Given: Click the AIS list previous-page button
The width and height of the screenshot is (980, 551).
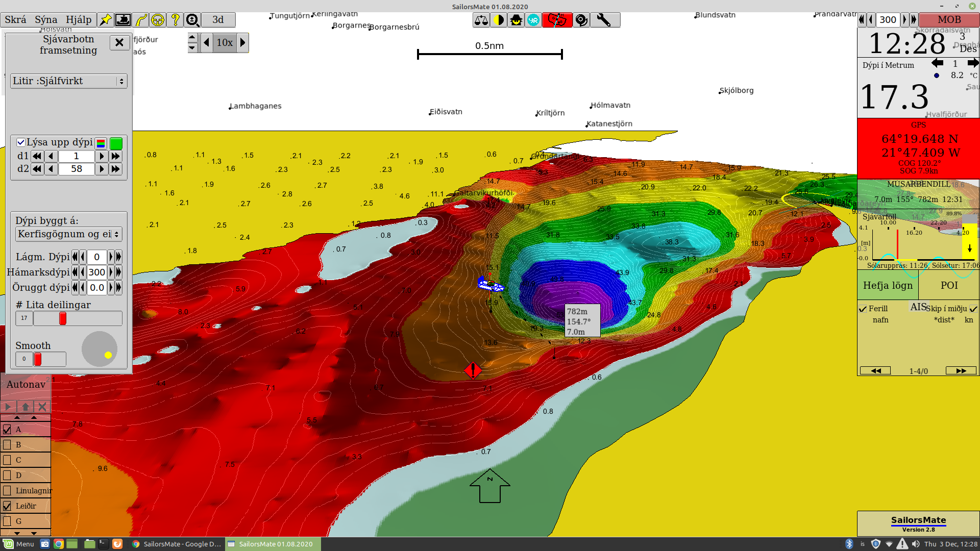Looking at the screenshot, I should coord(875,371).
